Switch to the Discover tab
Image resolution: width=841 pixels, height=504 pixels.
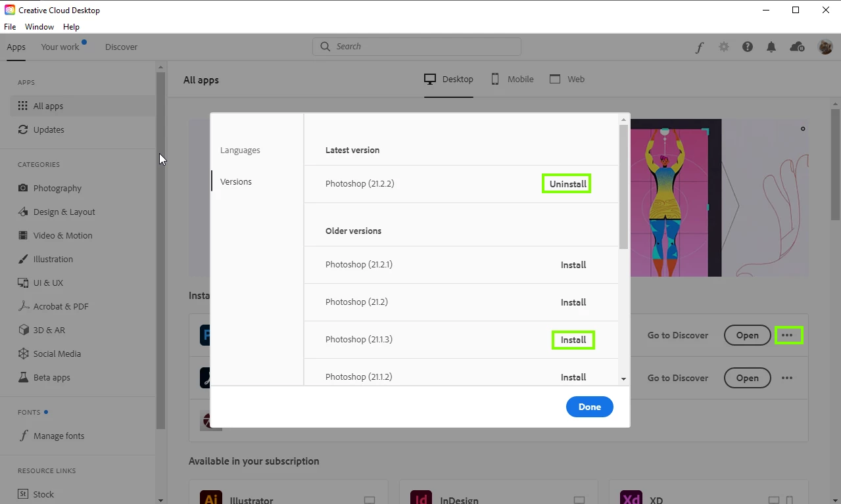coord(122,47)
